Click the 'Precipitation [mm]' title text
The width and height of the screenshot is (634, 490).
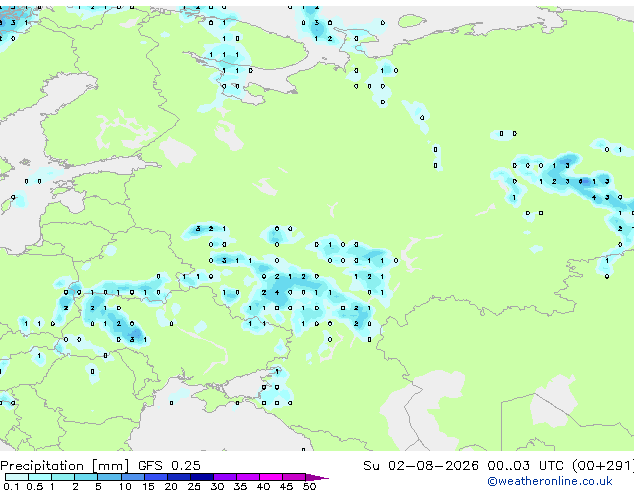coord(65,466)
